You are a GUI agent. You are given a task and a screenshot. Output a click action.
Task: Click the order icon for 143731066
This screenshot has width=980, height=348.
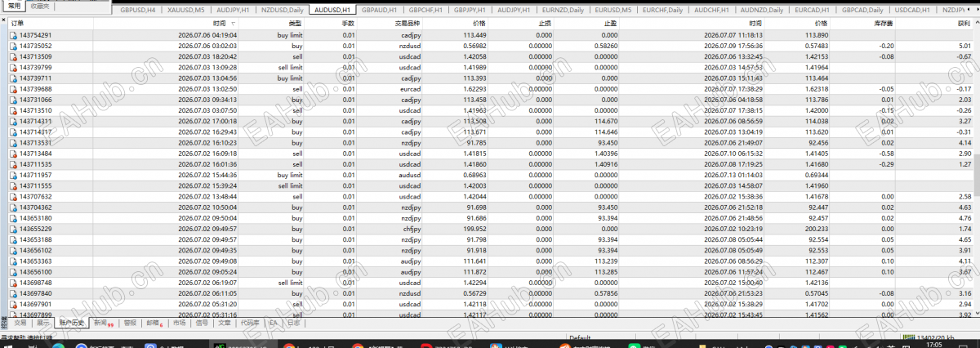[13, 100]
